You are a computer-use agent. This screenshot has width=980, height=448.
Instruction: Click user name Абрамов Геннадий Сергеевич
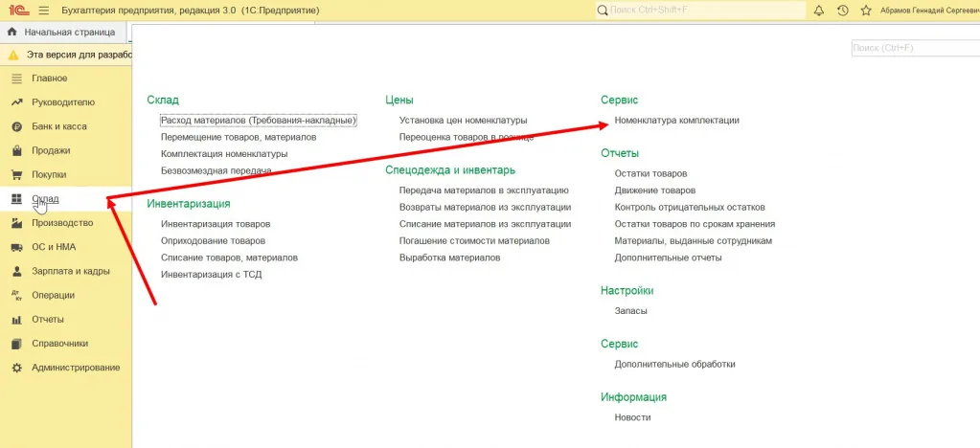[929, 11]
